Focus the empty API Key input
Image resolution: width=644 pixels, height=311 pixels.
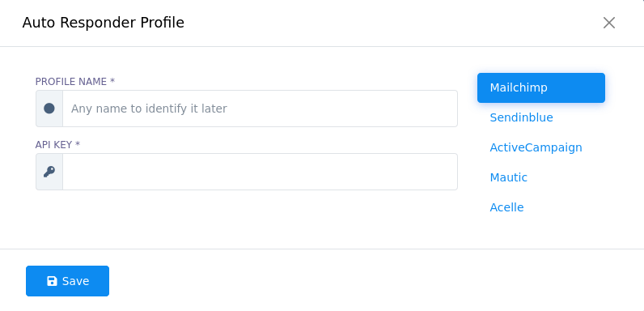pos(260,172)
